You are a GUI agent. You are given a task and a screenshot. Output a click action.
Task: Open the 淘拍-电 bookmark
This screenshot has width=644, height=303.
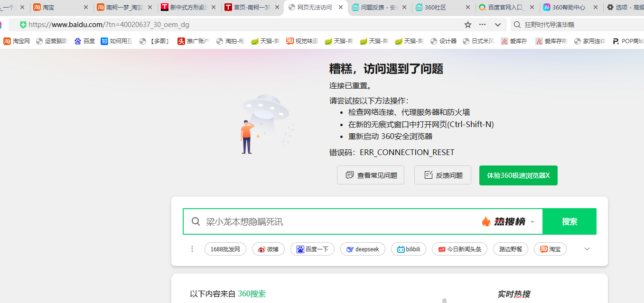click(x=230, y=41)
